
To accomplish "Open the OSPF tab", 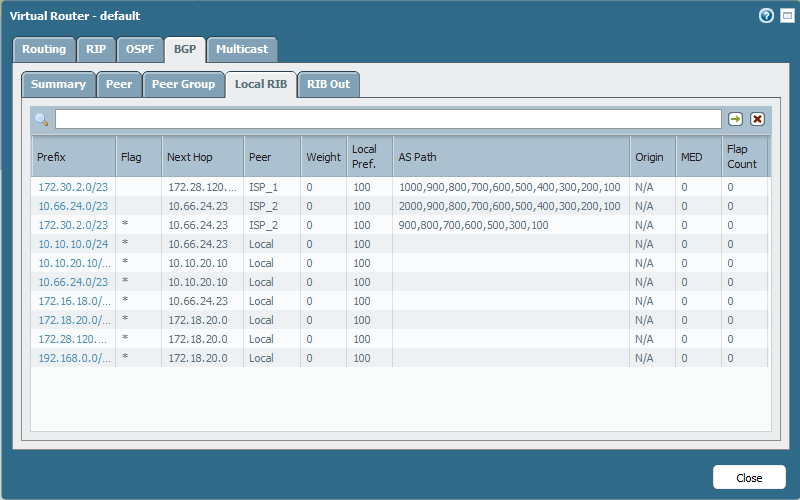I will (x=140, y=49).
